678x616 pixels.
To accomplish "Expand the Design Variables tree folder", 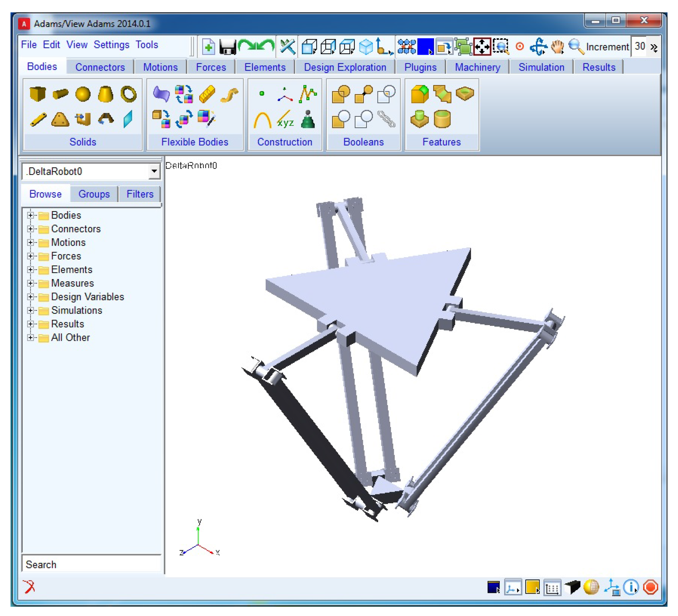I will [30, 297].
